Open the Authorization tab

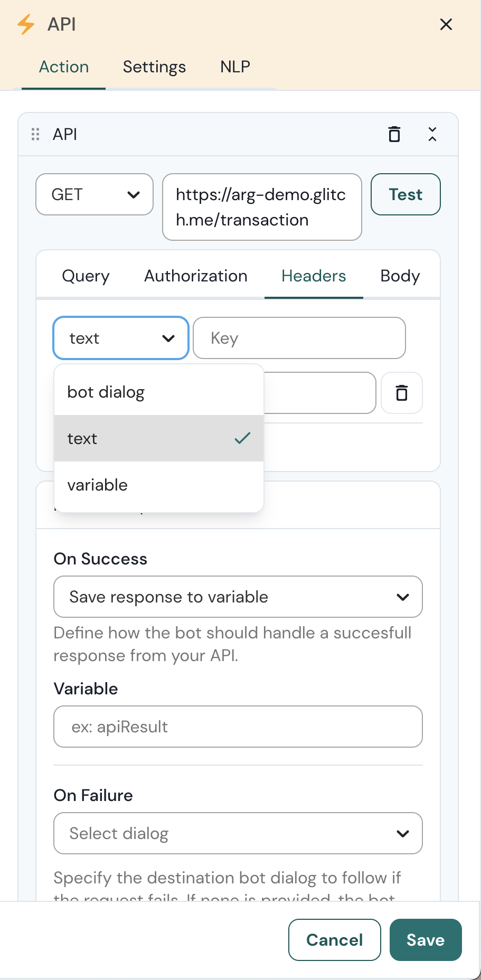(195, 276)
